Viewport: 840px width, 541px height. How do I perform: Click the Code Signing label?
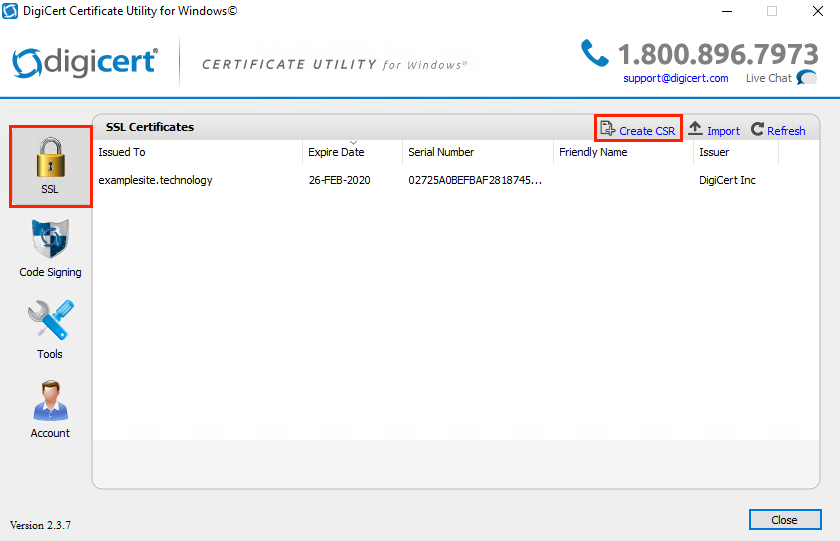click(x=50, y=272)
